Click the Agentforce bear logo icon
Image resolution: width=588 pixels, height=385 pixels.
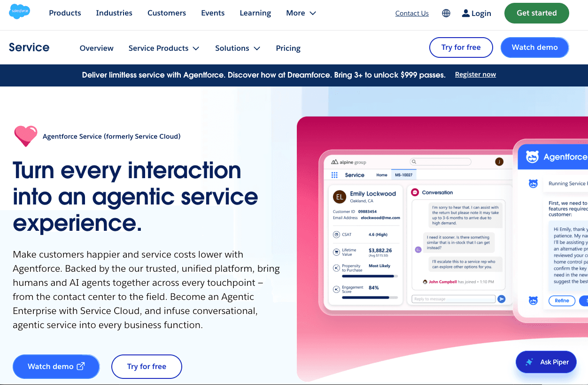tap(532, 157)
